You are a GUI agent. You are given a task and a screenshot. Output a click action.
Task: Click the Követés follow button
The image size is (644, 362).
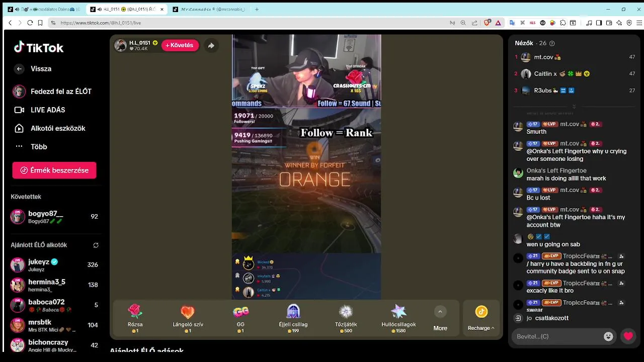point(180,45)
